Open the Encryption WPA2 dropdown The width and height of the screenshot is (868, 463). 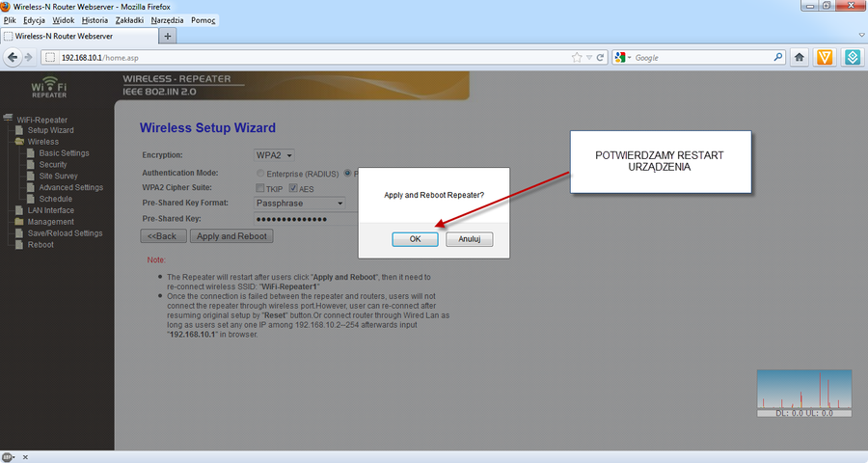point(275,155)
